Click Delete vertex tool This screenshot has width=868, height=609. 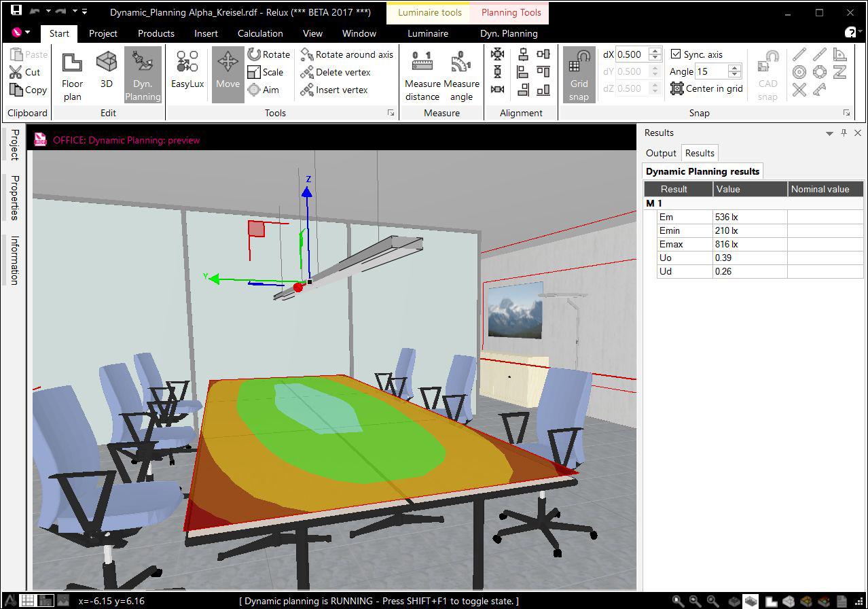[x=336, y=72]
